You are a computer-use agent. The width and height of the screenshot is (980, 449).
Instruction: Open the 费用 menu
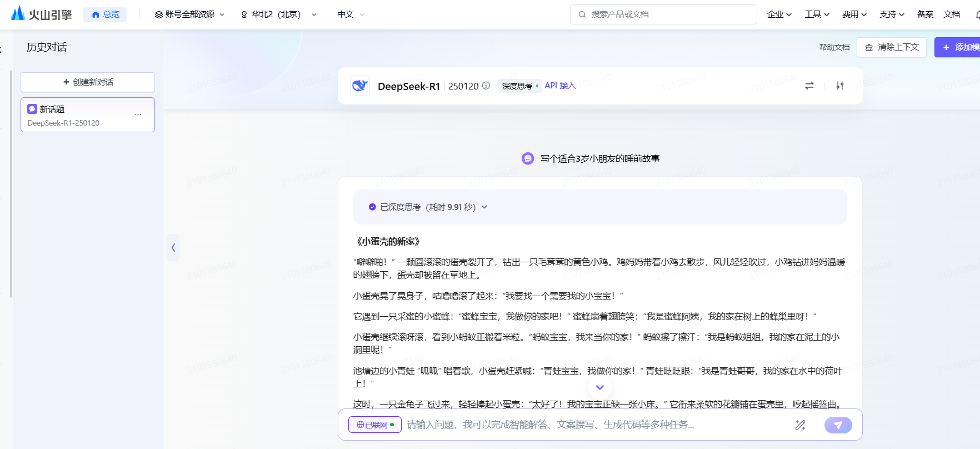pyautogui.click(x=854, y=14)
